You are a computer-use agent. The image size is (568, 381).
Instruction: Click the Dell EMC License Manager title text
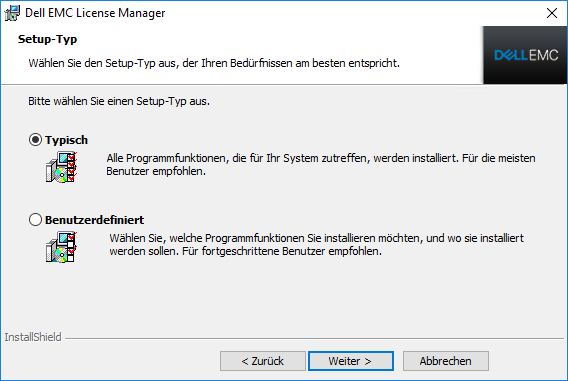95,13
